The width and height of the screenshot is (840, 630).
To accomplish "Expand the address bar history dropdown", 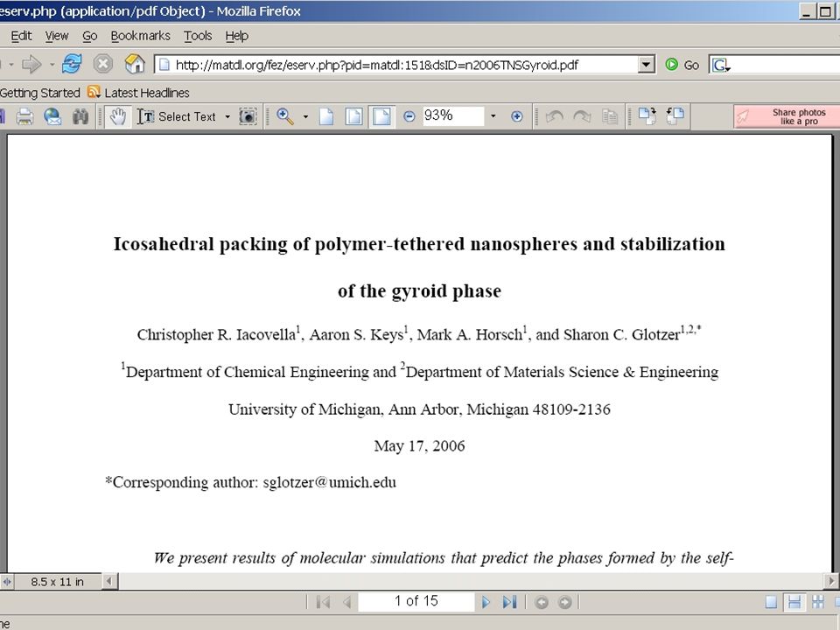I will pos(647,65).
